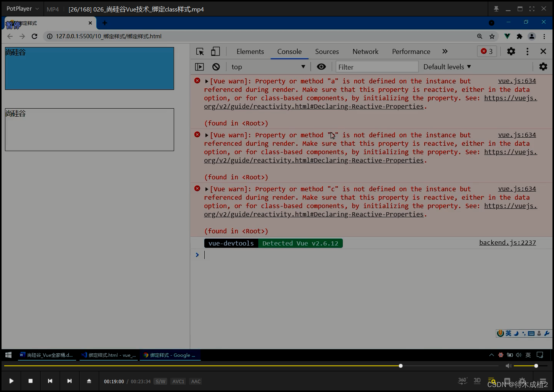Play the video in PotPlayer
554x392 pixels.
[x=11, y=381]
